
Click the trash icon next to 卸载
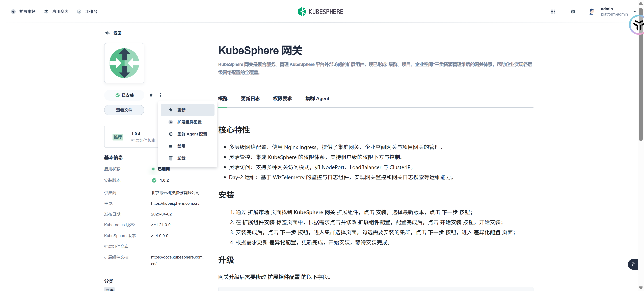(171, 158)
